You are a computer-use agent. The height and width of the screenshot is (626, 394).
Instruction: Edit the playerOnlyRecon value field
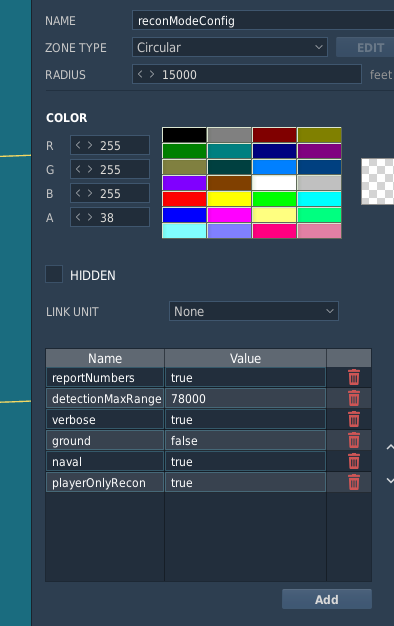pos(246,482)
